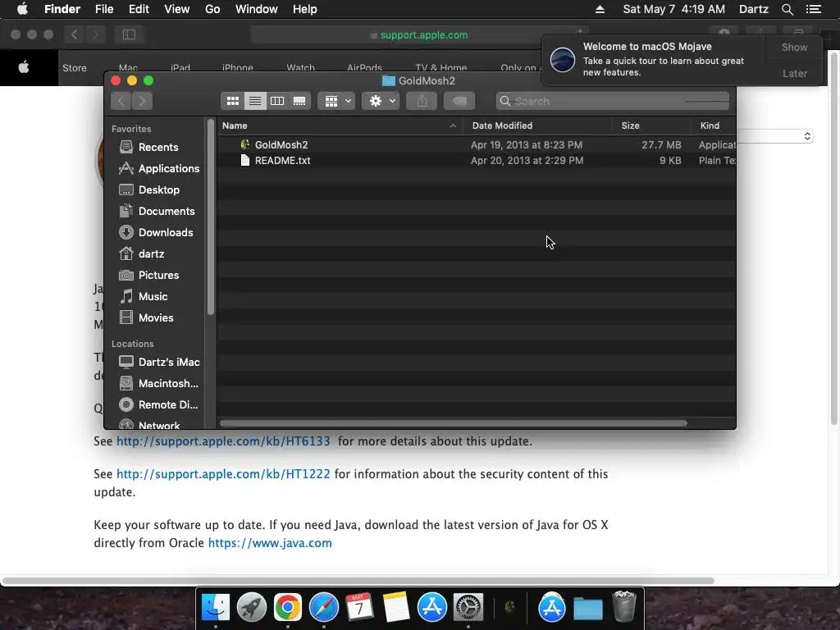This screenshot has height=630, width=840.
Task: Click the Finder window horizontal scrollbar
Action: 453,423
